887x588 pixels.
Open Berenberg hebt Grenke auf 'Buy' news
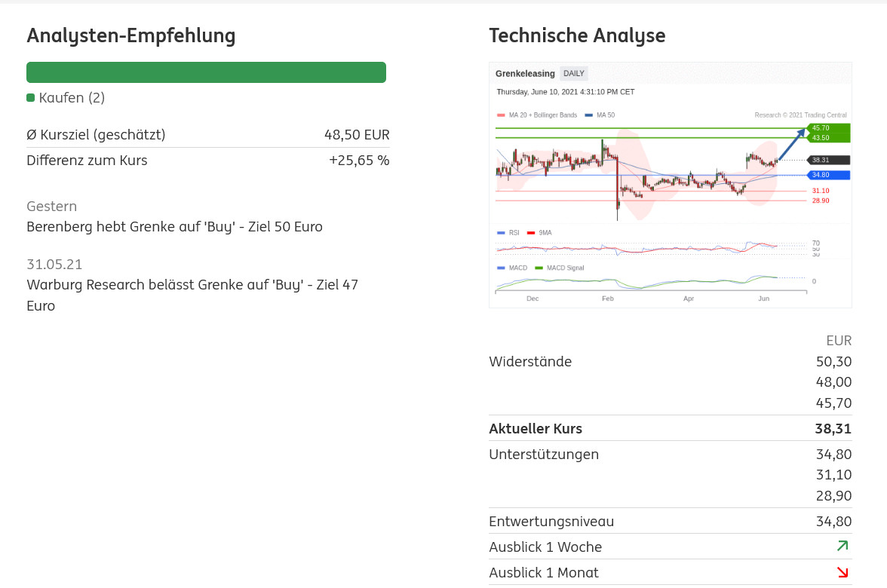[x=174, y=227]
